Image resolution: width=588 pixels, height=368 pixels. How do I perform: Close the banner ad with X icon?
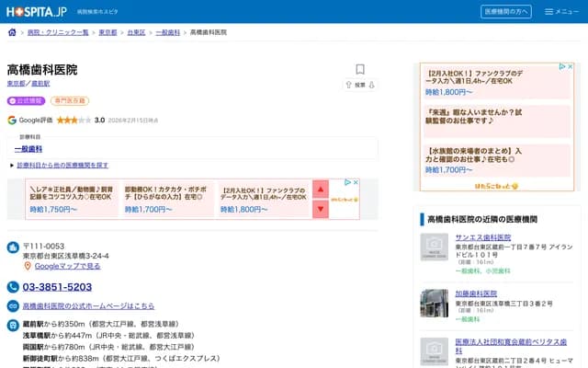(x=354, y=183)
